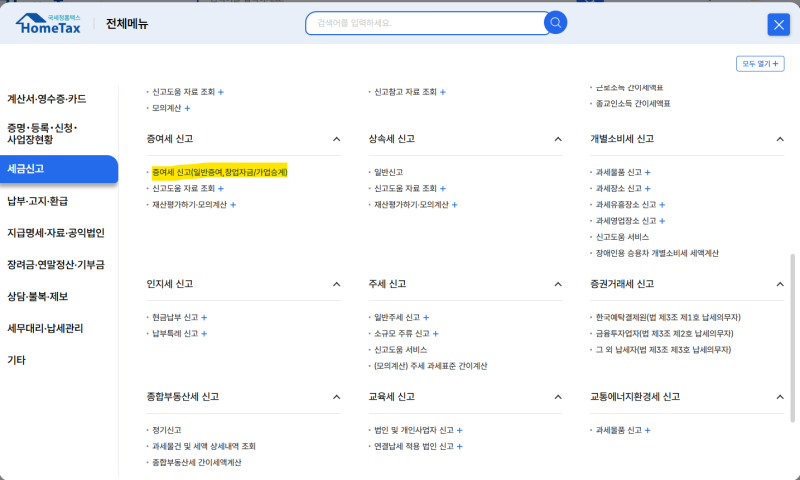The height and width of the screenshot is (480, 800).
Task: Collapse the 교통에너지환경세 신고 section
Action: pyautogui.click(x=780, y=397)
